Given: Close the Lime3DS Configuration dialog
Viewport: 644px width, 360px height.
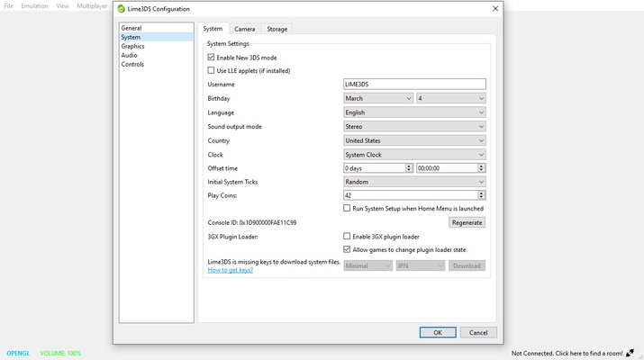Looking at the screenshot, I should point(495,9).
